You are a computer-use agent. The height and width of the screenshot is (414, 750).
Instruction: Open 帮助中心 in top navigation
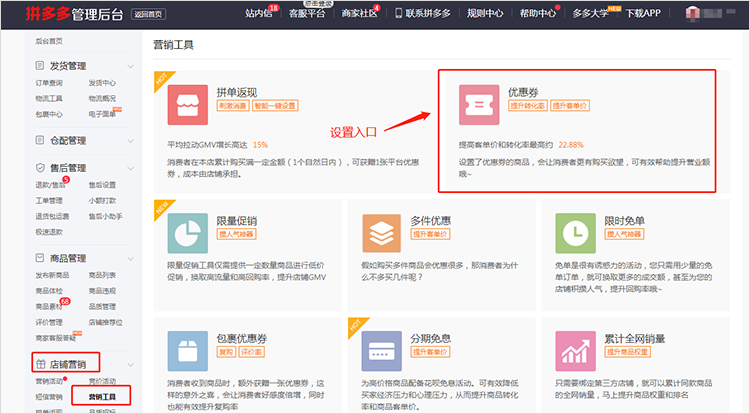tap(538, 13)
